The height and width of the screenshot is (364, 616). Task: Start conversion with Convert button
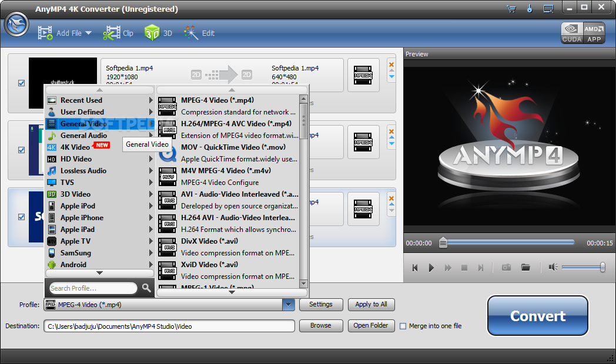(538, 316)
